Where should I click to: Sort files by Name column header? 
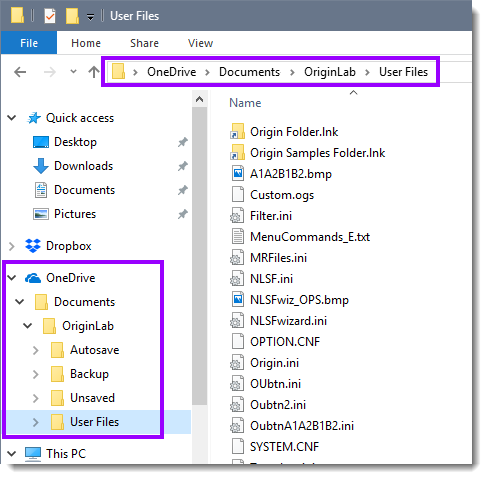[x=245, y=103]
